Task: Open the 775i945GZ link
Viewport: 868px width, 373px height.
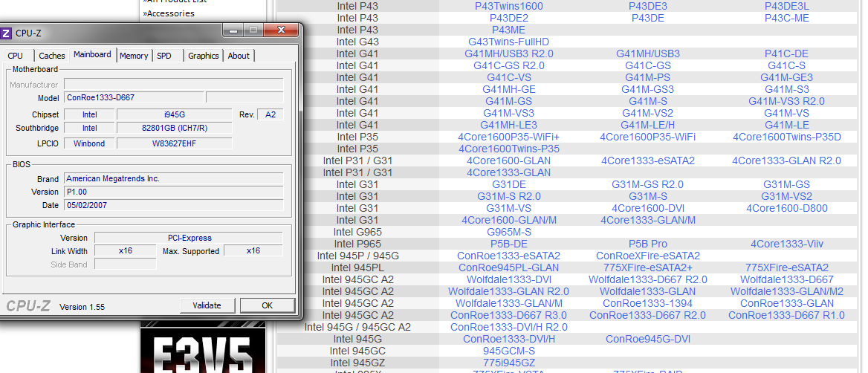Action: pyautogui.click(x=509, y=363)
